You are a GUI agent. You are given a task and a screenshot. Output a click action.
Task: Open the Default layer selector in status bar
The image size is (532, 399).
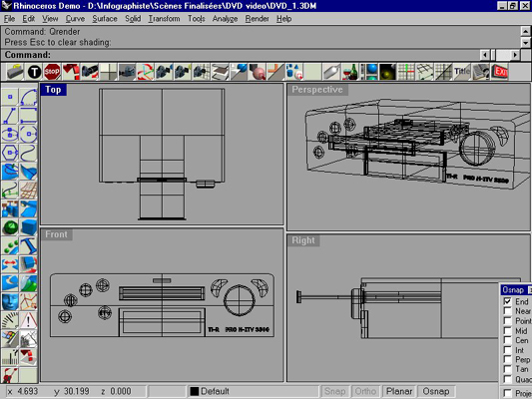254,392
